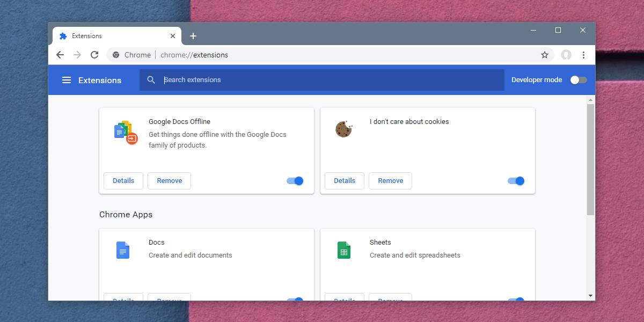The height and width of the screenshot is (322, 644).
Task: Disable the Google Docs Offline extension
Action: coord(294,181)
